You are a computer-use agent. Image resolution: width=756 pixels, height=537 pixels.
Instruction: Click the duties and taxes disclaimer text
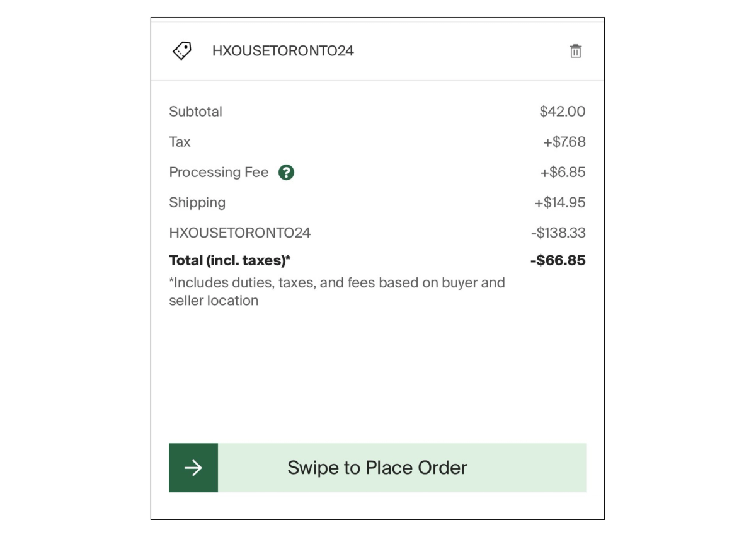(336, 290)
